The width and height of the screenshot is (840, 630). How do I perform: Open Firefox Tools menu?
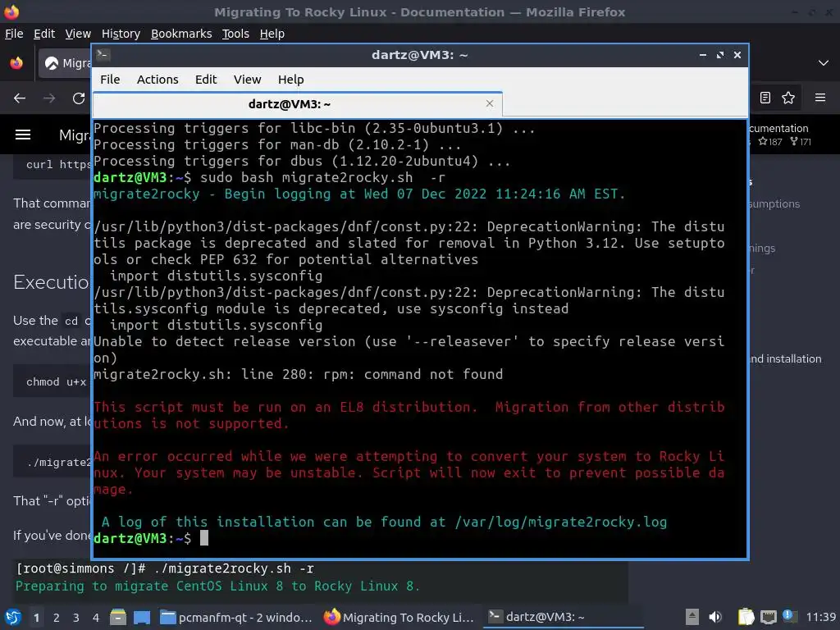(235, 34)
